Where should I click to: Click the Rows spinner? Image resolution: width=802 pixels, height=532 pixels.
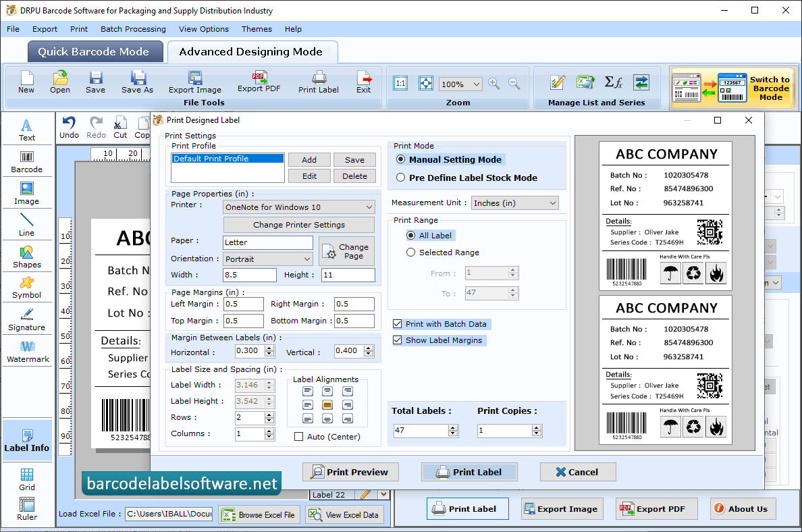269,418
